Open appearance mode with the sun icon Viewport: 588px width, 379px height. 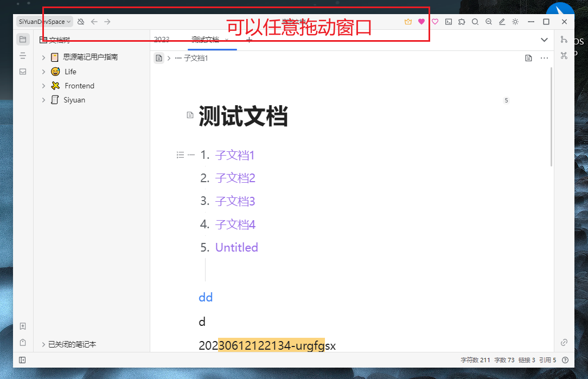[x=515, y=22]
